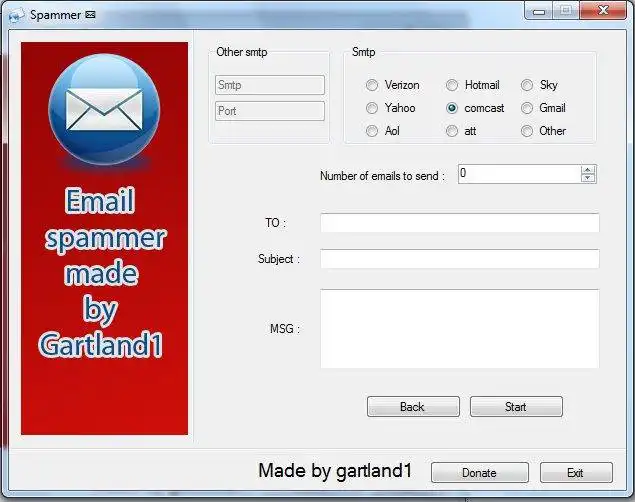Screen dimensions: 635x502
Task: Go Back with the Back button
Action: pos(413,406)
